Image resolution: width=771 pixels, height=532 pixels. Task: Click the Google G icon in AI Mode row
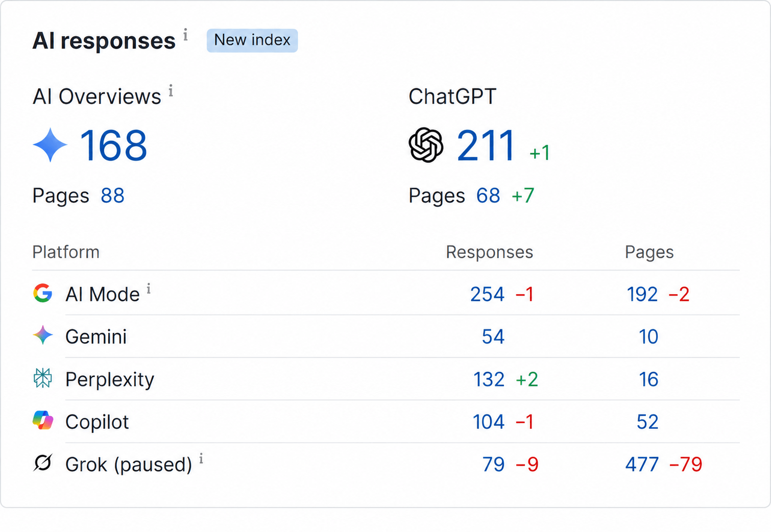click(43, 293)
